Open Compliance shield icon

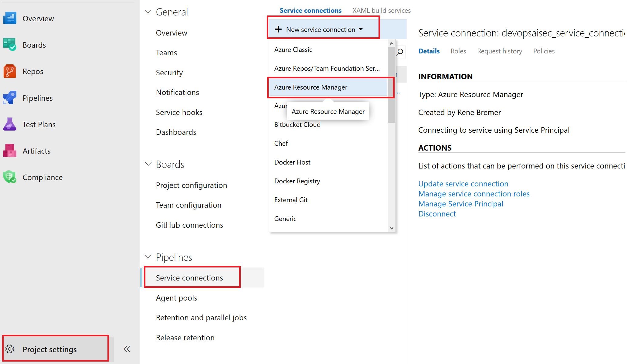[10, 177]
